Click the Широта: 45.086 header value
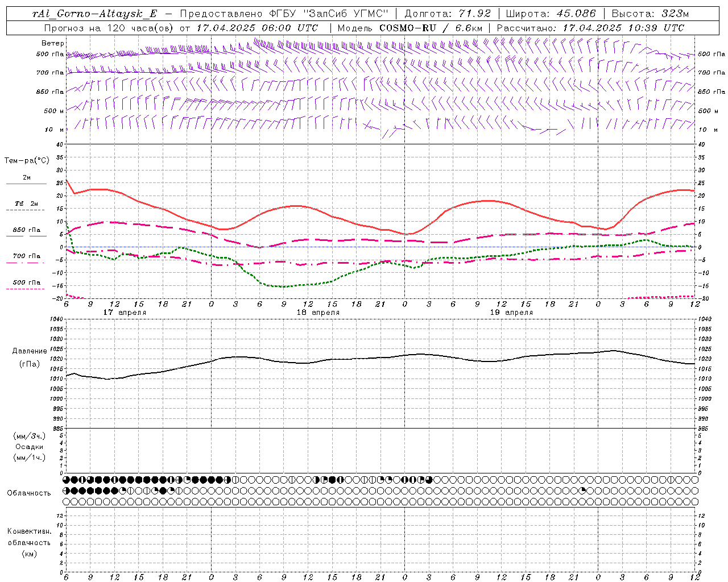Viewport: 728px width, 582px height. coord(551,14)
